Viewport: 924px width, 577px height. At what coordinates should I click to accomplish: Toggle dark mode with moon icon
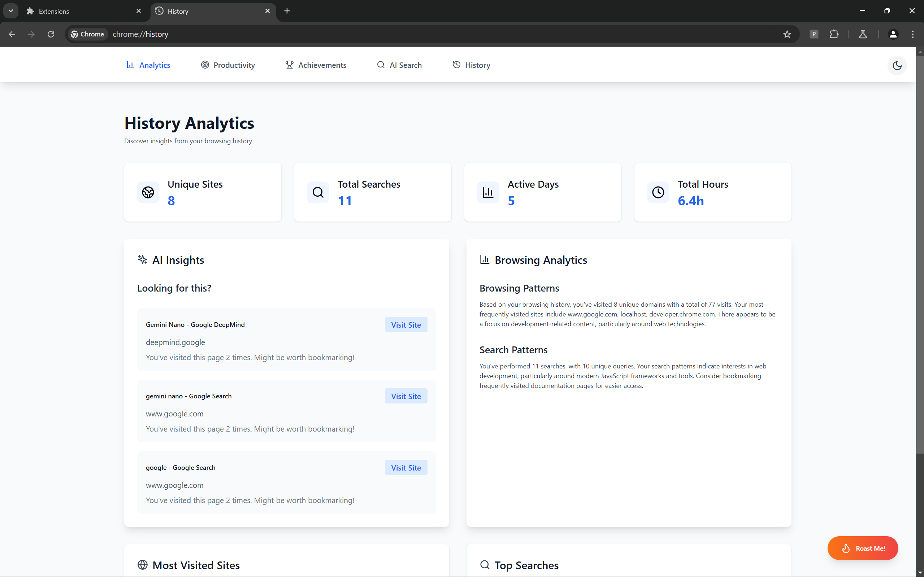[x=897, y=65]
